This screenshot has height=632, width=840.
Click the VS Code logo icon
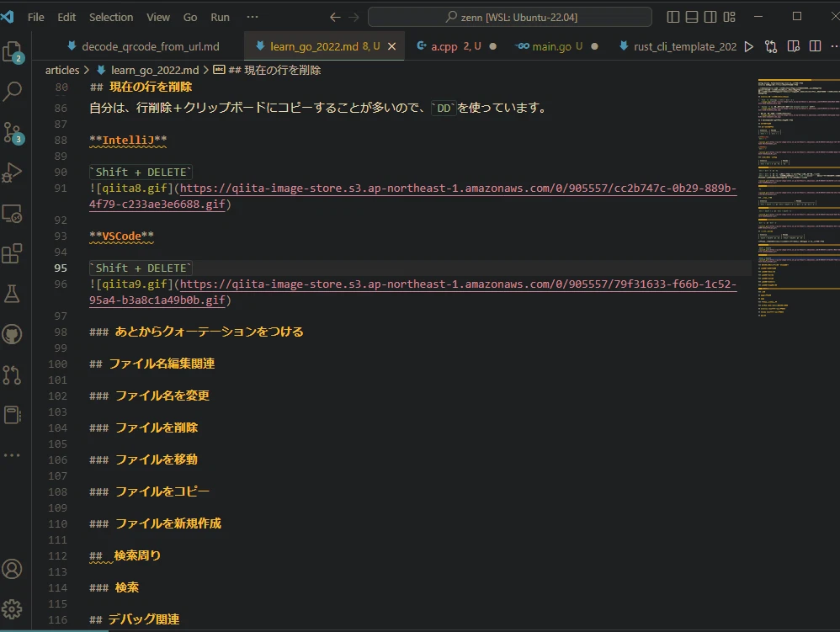(x=7, y=17)
